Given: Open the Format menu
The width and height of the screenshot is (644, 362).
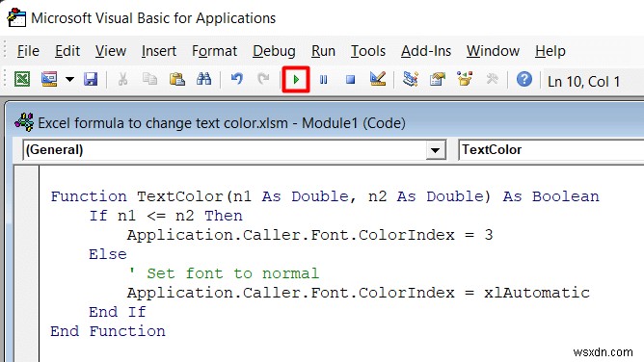Looking at the screenshot, I should coord(214,51).
